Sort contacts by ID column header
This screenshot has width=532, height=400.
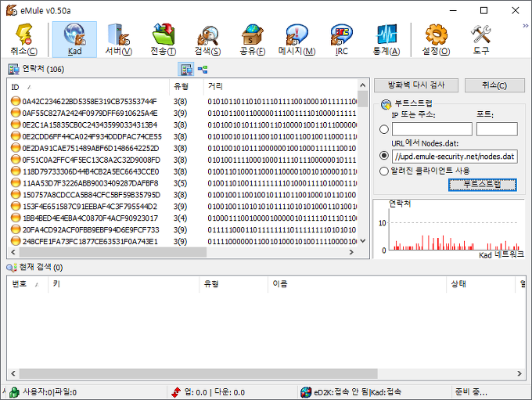point(88,87)
